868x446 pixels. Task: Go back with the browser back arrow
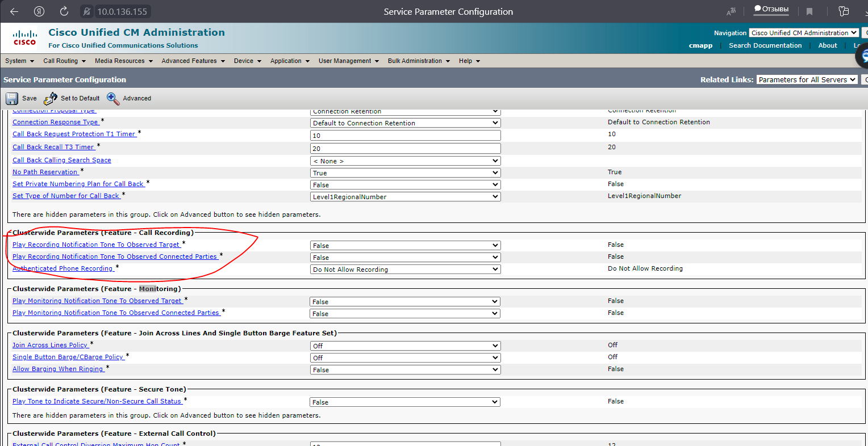click(14, 11)
